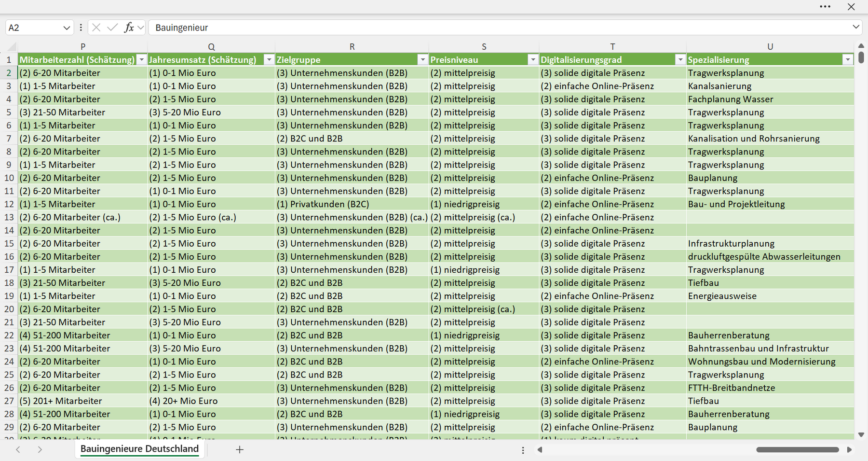Click row 12 cell '(1) niedrigpreisig'
The height and width of the screenshot is (461, 868).
tap(484, 204)
